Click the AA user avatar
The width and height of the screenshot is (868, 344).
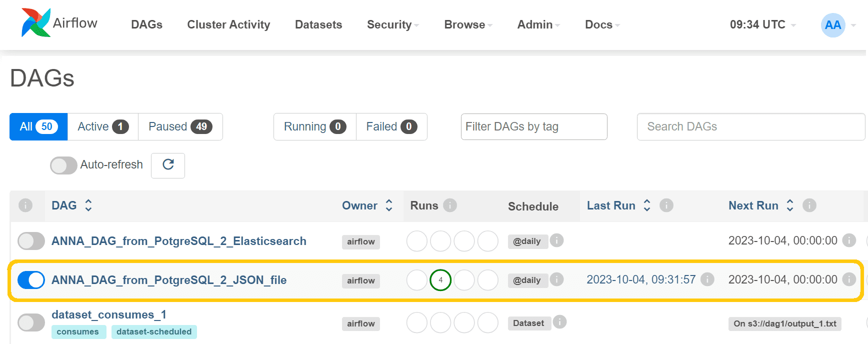tap(833, 25)
